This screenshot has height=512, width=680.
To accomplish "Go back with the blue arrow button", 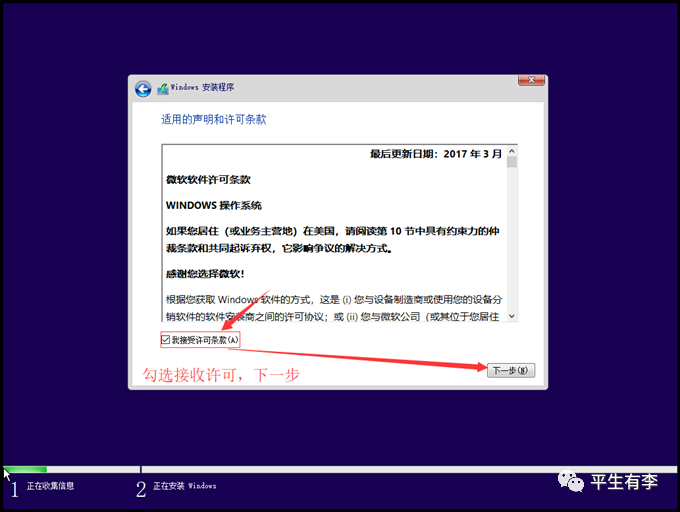I will 143,89.
